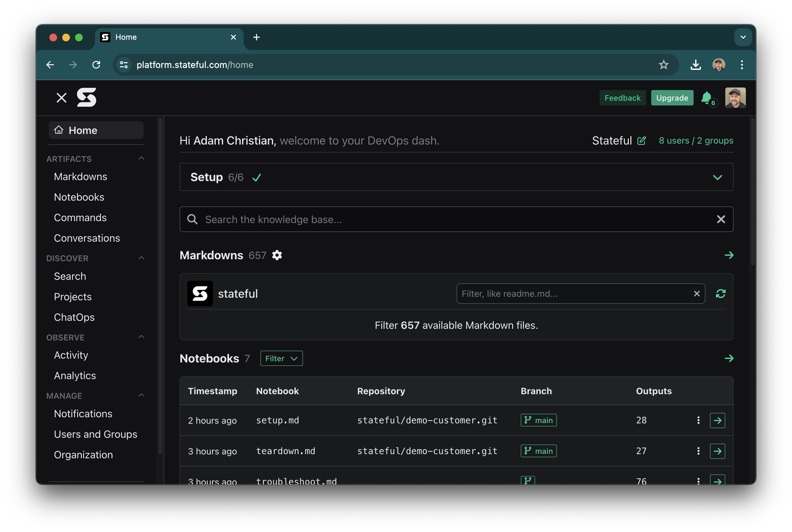Image resolution: width=792 pixels, height=532 pixels.
Task: Open browser downloads icon
Action: (x=695, y=64)
